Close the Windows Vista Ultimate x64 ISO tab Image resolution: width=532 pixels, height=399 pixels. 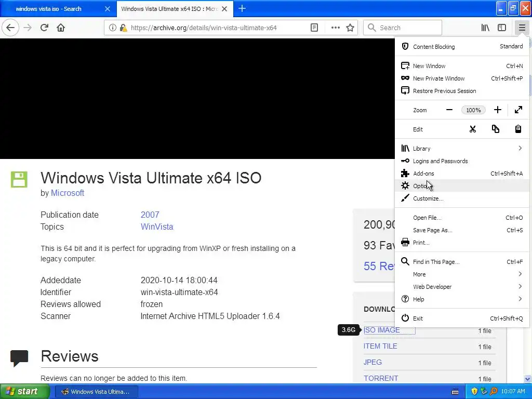pyautogui.click(x=224, y=9)
